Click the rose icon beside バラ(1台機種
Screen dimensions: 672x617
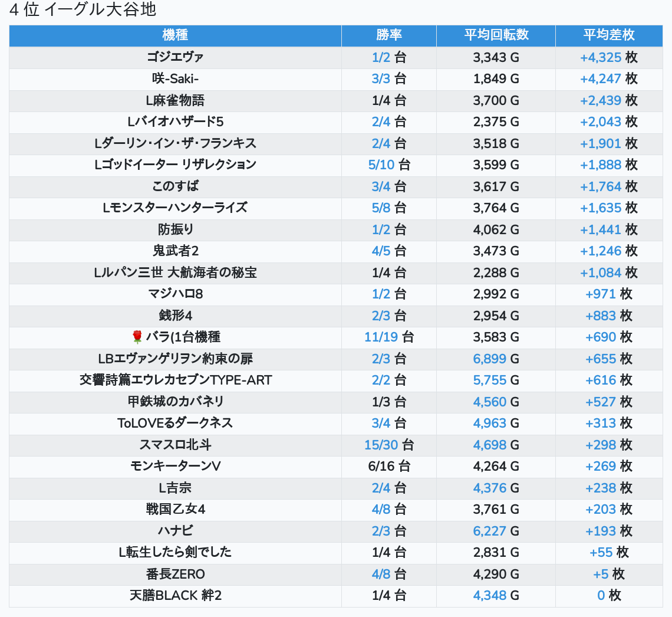[137, 337]
